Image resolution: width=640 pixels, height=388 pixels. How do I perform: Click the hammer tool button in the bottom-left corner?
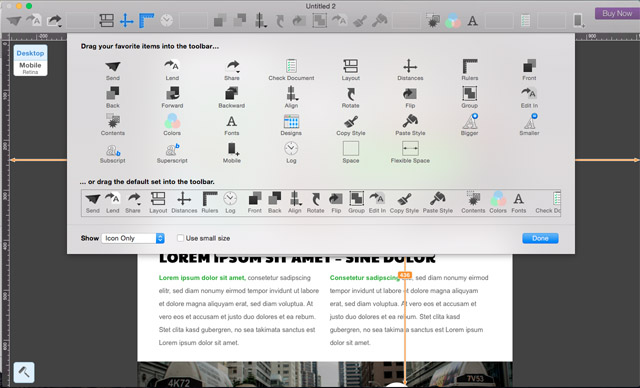click(x=24, y=372)
